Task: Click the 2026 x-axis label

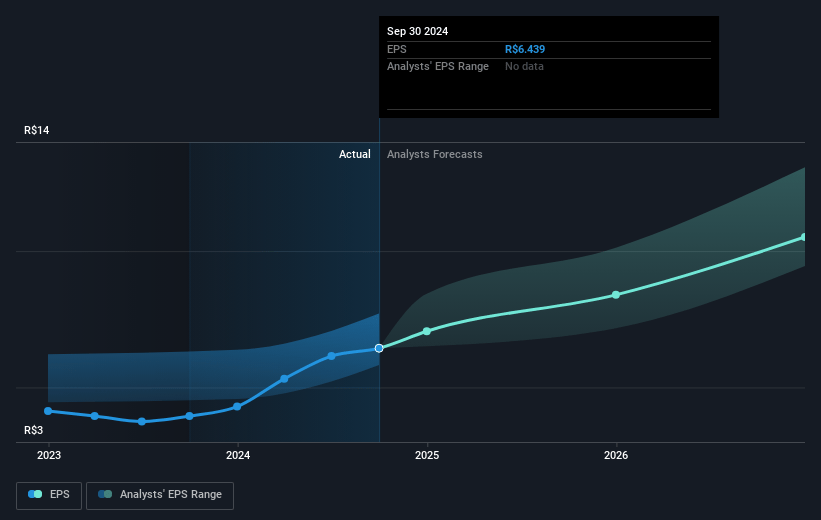Action: click(616, 456)
